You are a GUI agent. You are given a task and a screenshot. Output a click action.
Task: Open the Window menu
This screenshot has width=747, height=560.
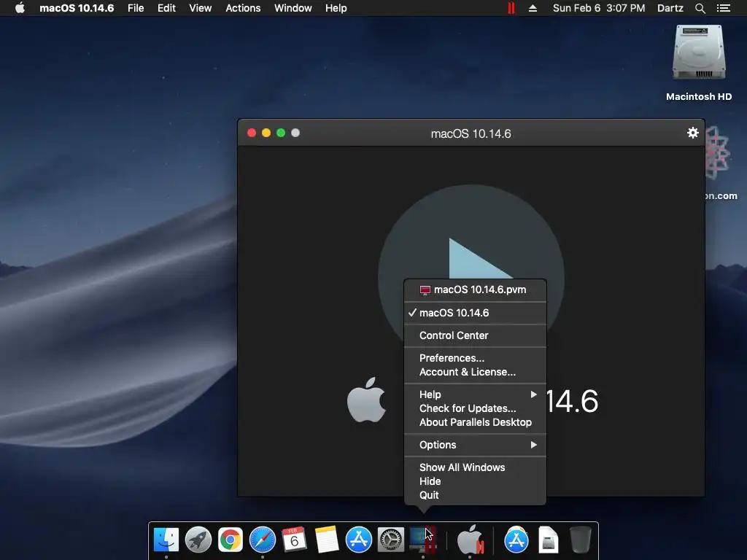tap(293, 8)
